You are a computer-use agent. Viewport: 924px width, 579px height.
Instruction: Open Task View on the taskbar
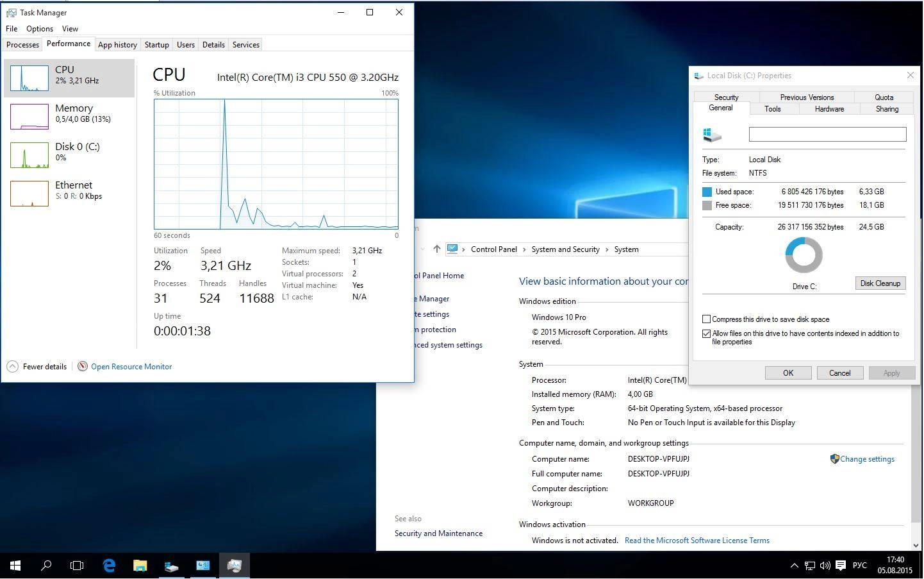point(77,565)
